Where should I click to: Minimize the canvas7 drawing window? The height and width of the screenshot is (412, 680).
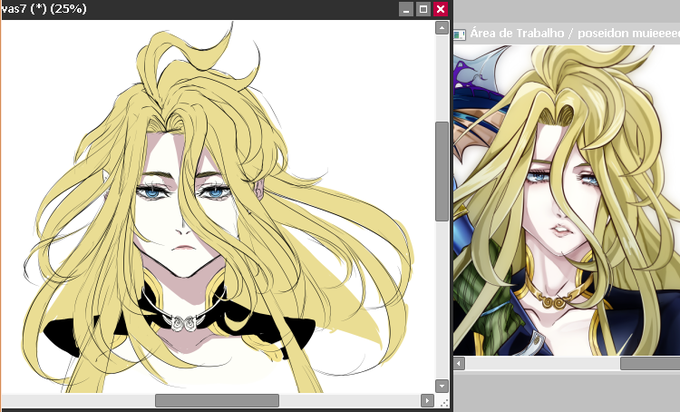tap(406, 9)
